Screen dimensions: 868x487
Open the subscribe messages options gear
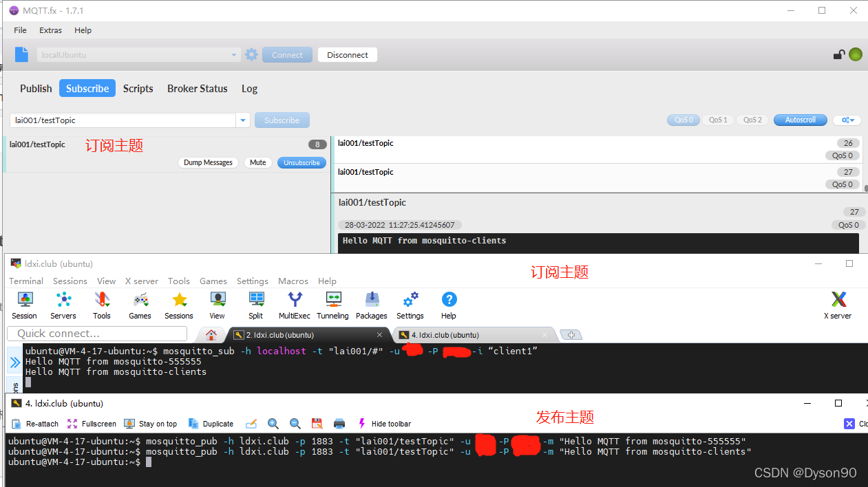[x=847, y=120]
